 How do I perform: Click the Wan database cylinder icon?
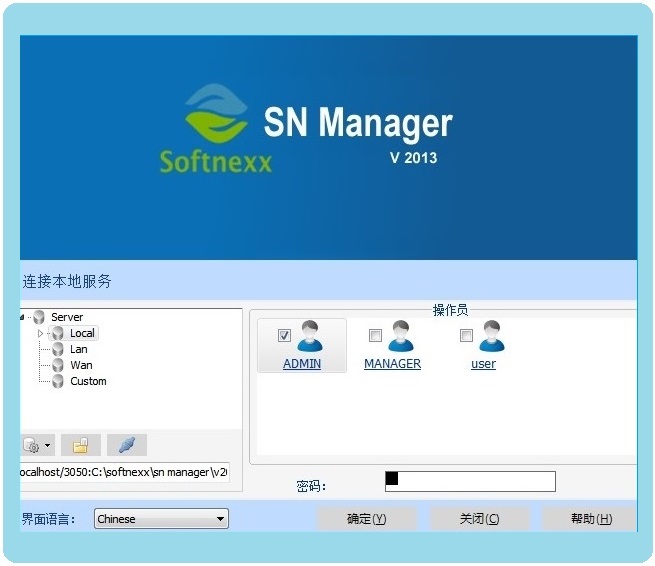(58, 365)
